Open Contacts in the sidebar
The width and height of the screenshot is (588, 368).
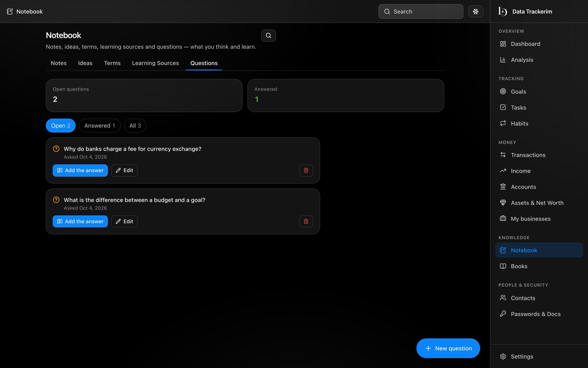coord(539,298)
